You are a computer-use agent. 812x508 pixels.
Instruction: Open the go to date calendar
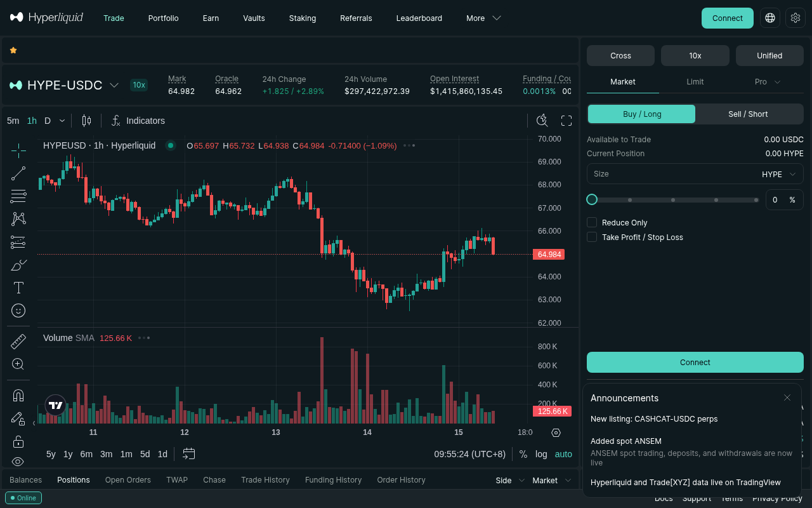tap(188, 454)
